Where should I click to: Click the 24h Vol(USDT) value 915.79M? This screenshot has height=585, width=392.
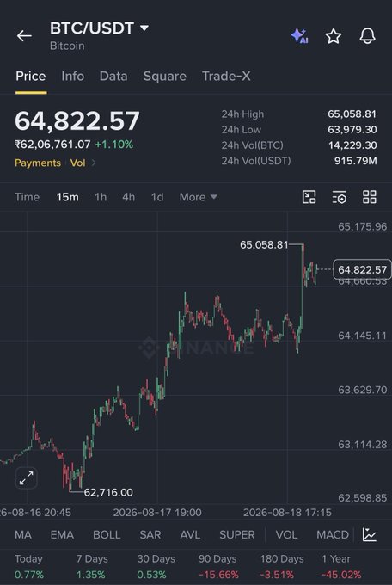(355, 161)
